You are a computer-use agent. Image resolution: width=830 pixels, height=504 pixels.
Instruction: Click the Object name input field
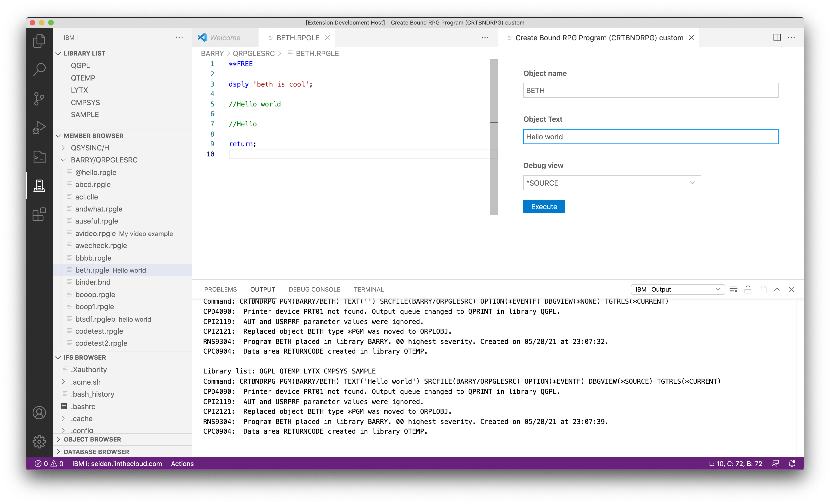tap(650, 90)
